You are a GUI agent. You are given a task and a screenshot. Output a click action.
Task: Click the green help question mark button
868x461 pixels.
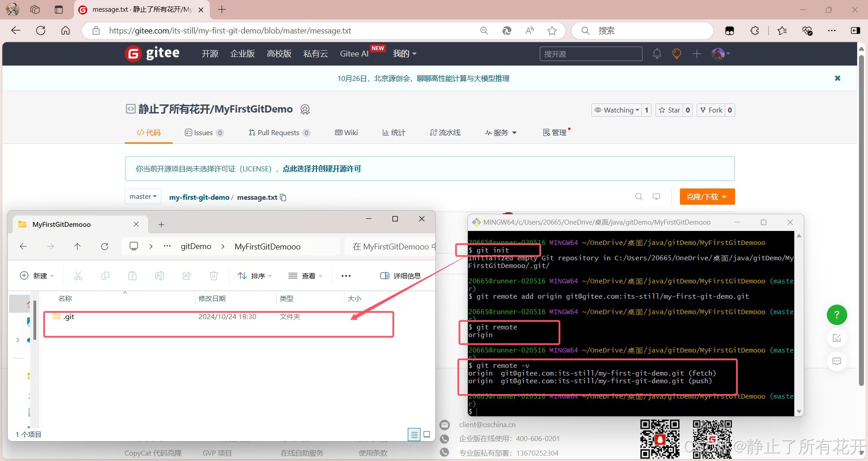click(837, 315)
